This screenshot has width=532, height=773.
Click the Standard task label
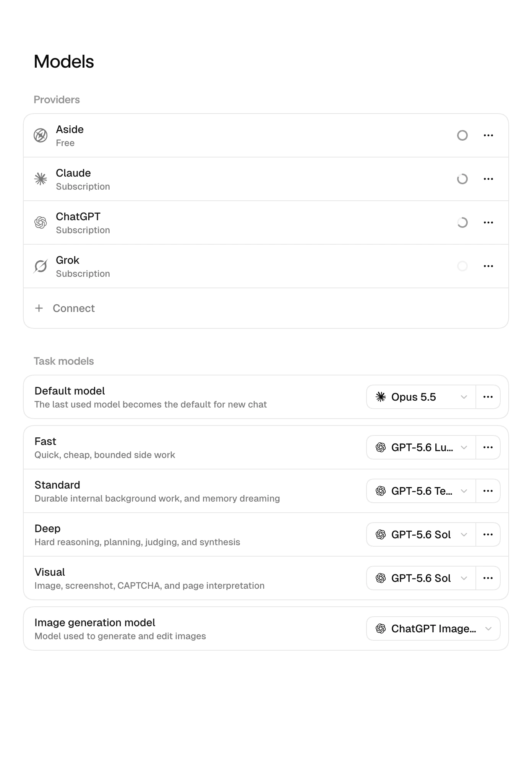pos(57,485)
